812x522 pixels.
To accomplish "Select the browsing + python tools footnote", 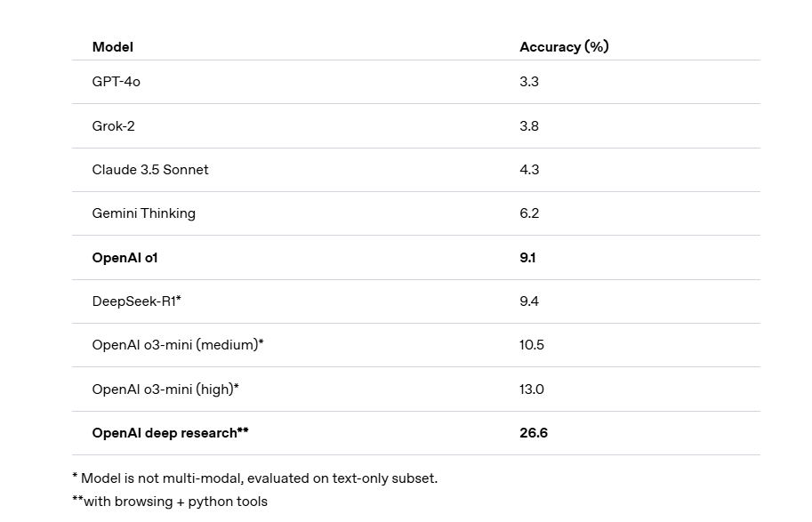I will tap(169, 501).
